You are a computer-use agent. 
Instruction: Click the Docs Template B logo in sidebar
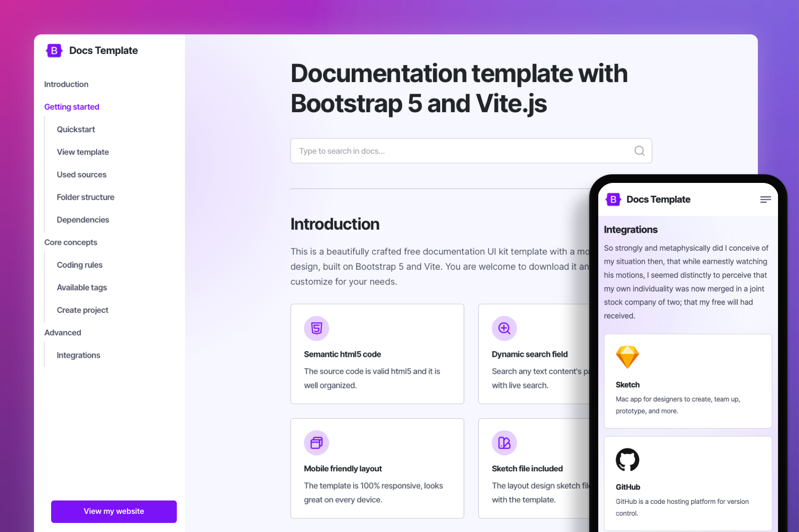coord(54,50)
